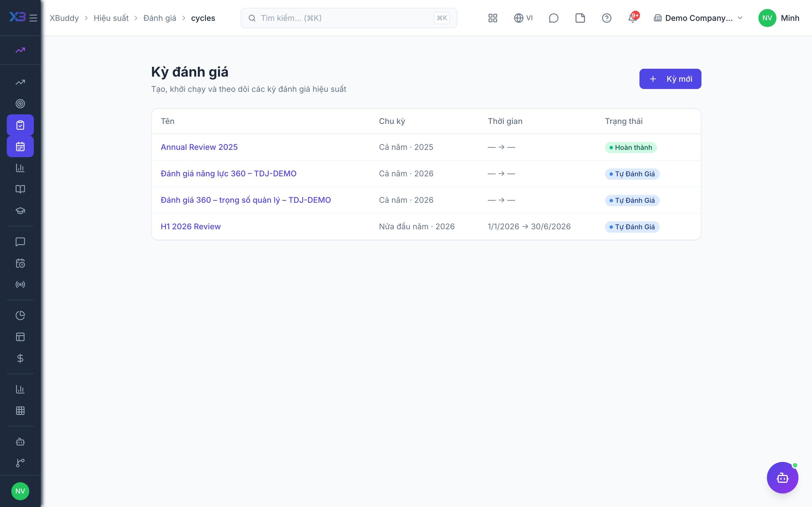
Task: Open the apps grid icon in header
Action: pos(493,18)
